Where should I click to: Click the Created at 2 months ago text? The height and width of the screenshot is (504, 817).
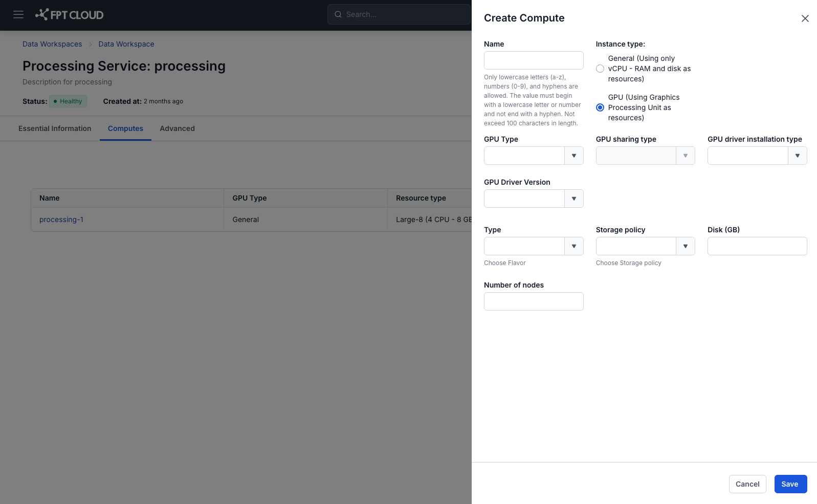click(x=143, y=101)
